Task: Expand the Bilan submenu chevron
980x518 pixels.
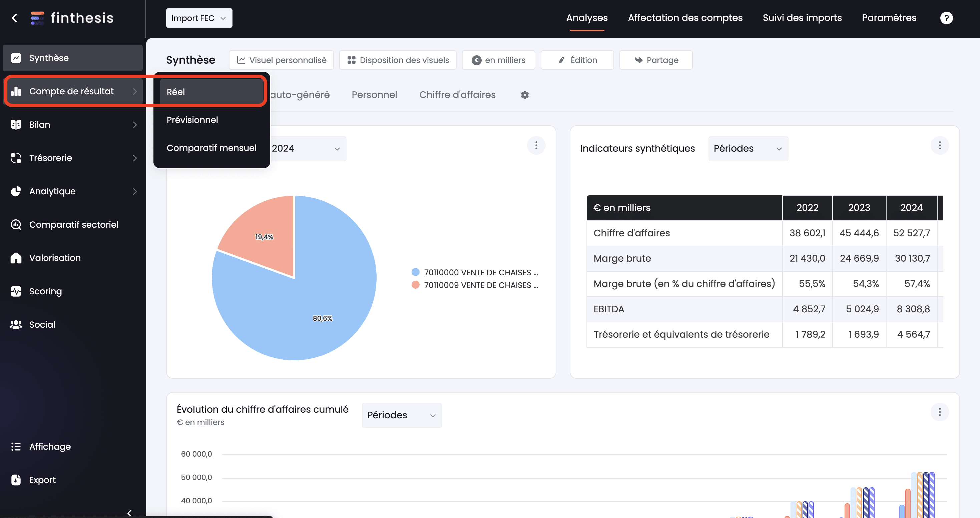Action: pyautogui.click(x=135, y=125)
